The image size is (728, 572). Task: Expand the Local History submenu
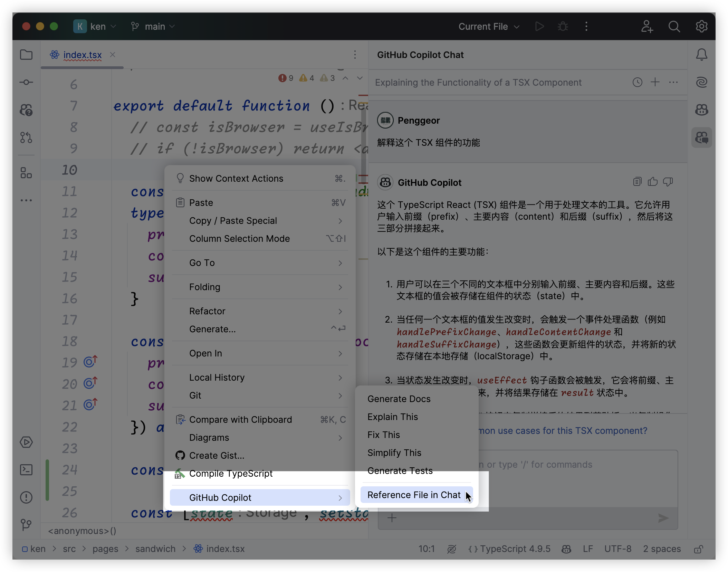point(260,378)
